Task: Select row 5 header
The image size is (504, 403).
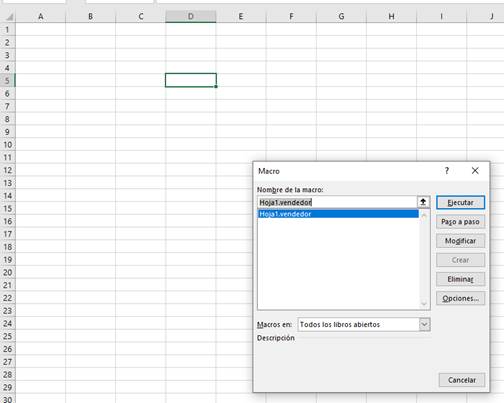Action: [7, 81]
